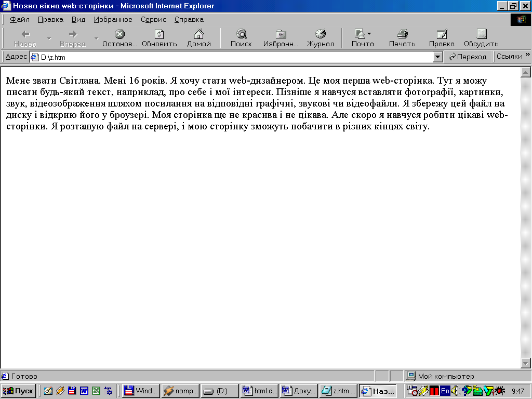Open the address bar dropdown list
This screenshot has width=532, height=399.
pyautogui.click(x=438, y=57)
